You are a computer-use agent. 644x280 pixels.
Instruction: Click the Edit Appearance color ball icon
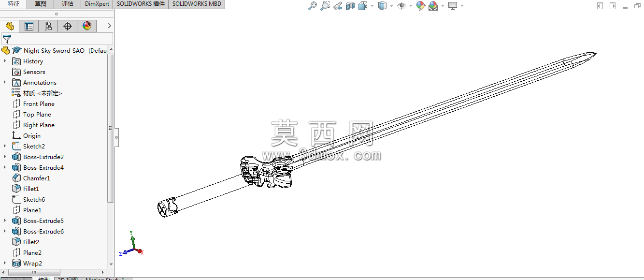(x=420, y=6)
